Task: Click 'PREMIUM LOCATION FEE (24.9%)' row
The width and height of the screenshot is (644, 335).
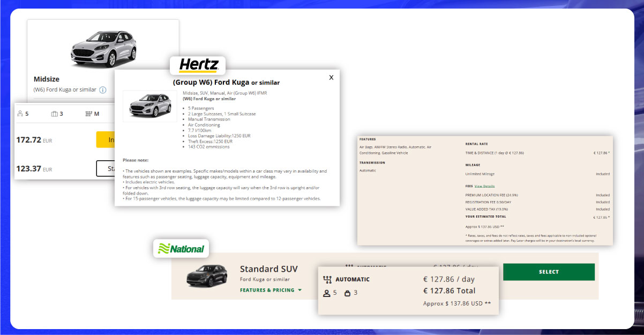Action: (x=537, y=195)
